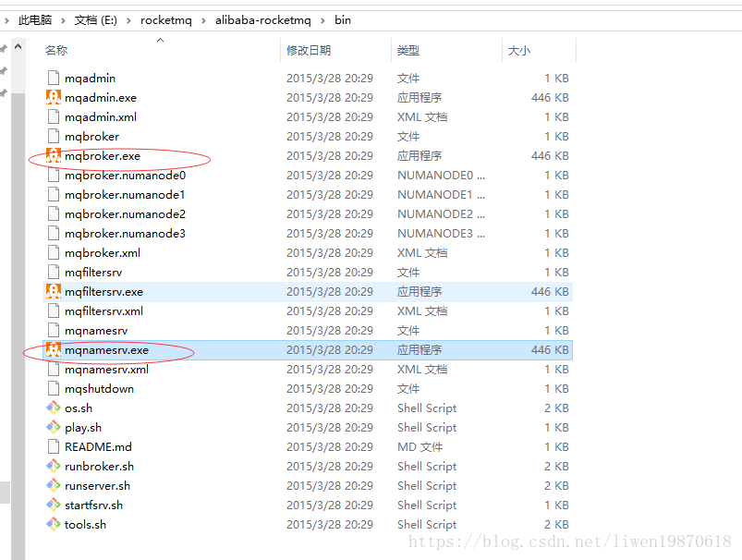The height and width of the screenshot is (560, 742).
Task: Click the runbroker.sh file name
Action: click(x=100, y=467)
